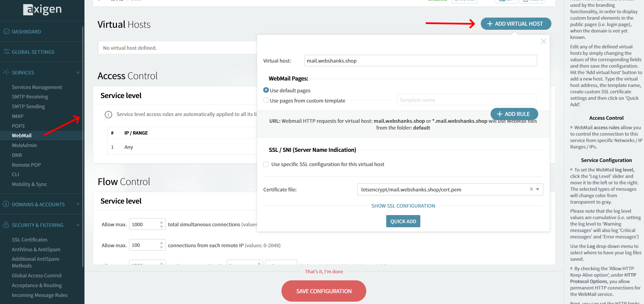Open the WebAdmin service page
The image size is (644, 304).
(24, 145)
